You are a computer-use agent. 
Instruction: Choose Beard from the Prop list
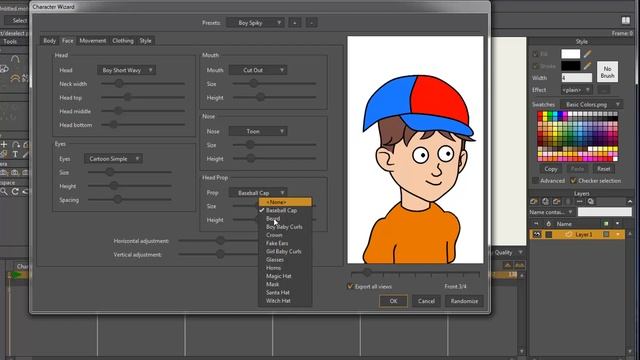pos(285,219)
